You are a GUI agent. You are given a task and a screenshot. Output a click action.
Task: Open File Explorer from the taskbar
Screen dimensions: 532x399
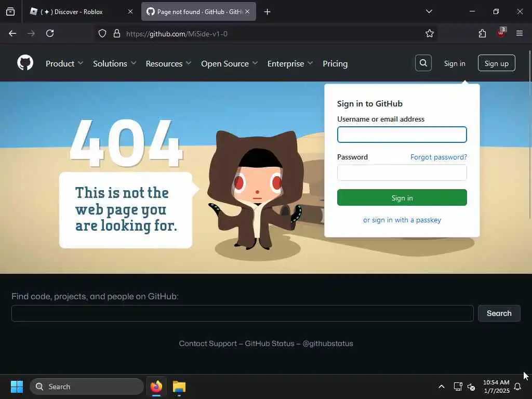coord(179,387)
